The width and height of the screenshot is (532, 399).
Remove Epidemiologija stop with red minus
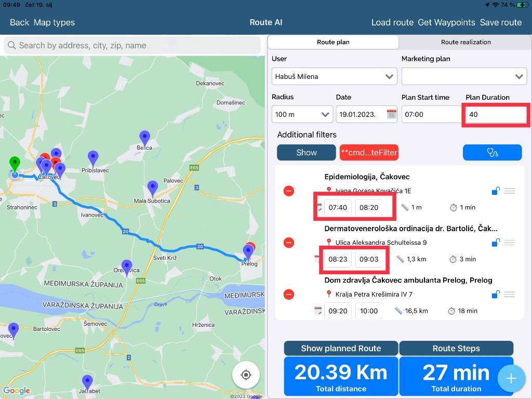click(x=289, y=191)
